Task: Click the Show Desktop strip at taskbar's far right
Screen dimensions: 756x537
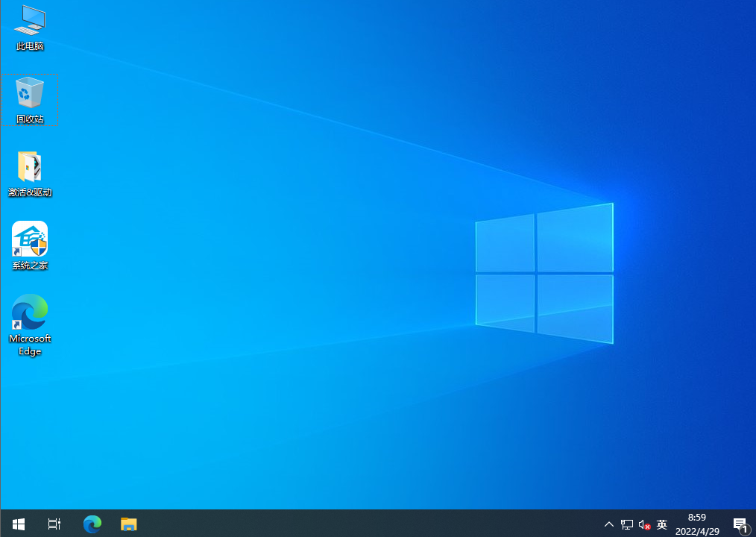Action: click(755, 524)
